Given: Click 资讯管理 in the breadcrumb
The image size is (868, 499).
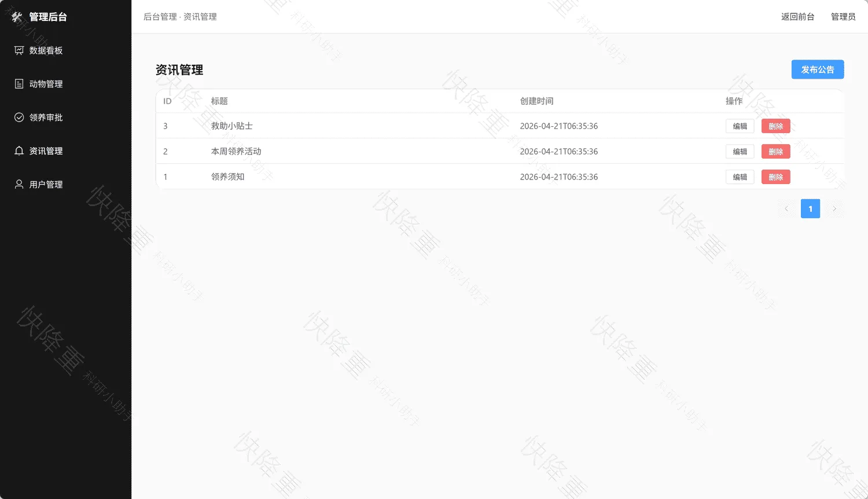Looking at the screenshot, I should pos(200,17).
